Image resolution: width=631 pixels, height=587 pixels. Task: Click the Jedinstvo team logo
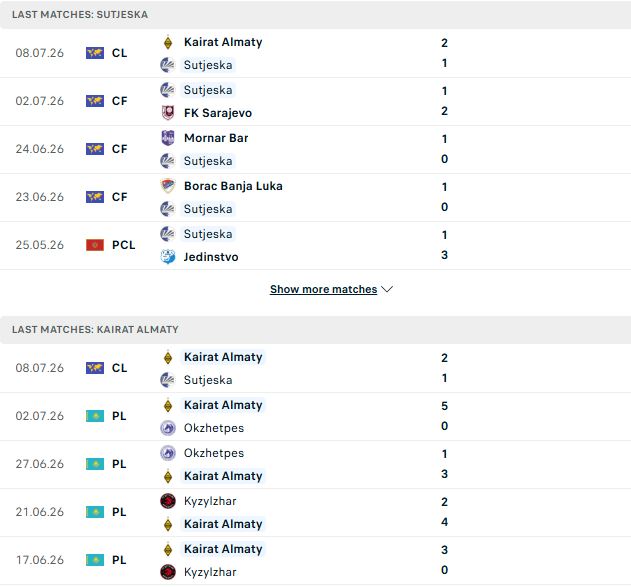(168, 257)
